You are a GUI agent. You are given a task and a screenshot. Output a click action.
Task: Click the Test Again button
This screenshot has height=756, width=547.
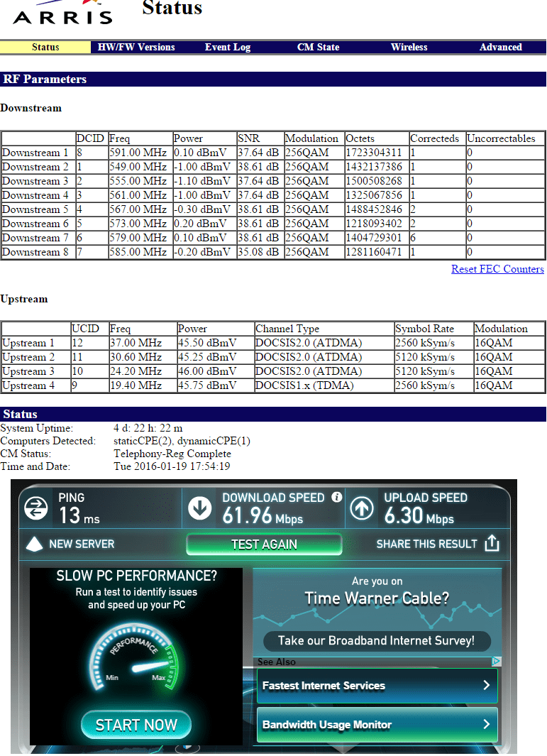pos(264,544)
